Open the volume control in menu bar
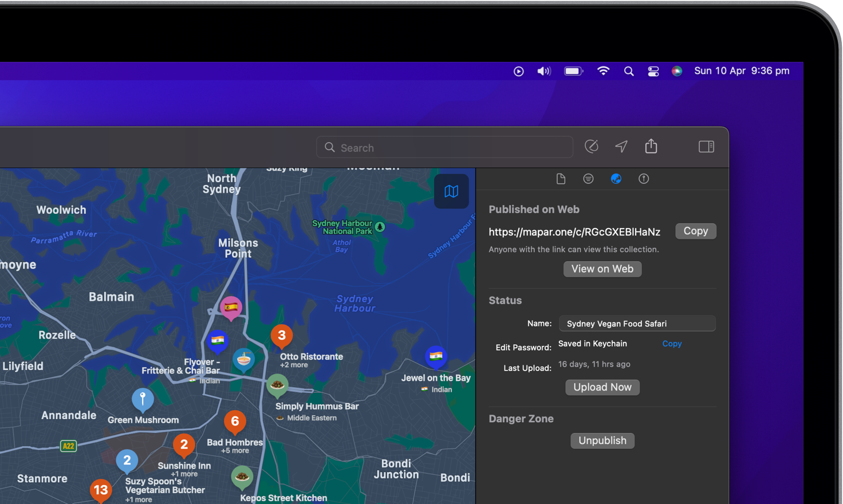The height and width of the screenshot is (504, 843). click(543, 71)
